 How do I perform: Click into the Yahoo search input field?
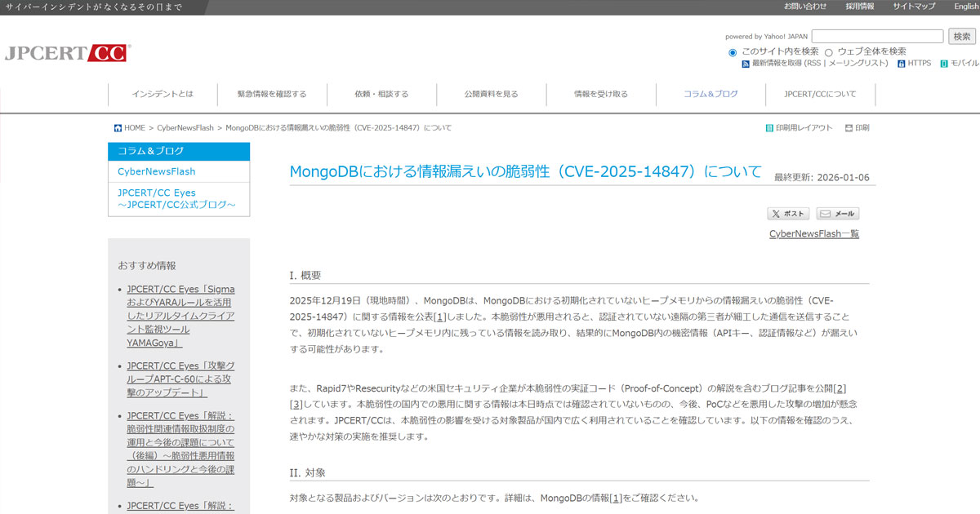pos(877,37)
